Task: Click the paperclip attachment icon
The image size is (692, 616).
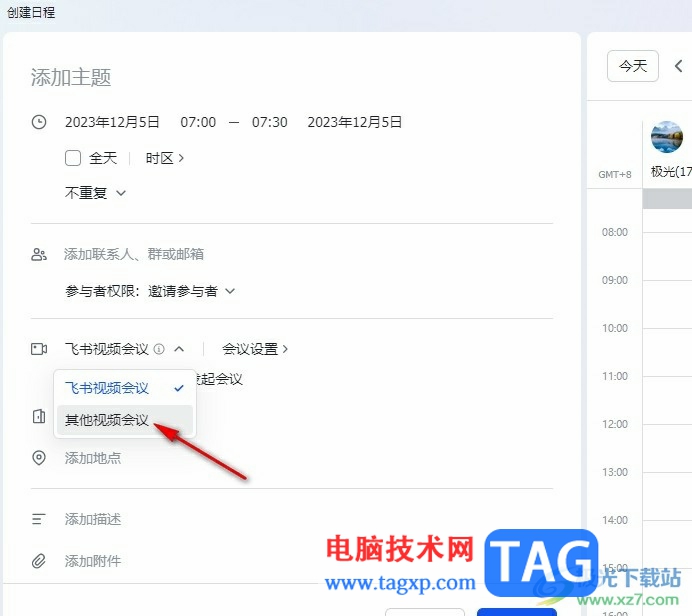Action: (39, 561)
